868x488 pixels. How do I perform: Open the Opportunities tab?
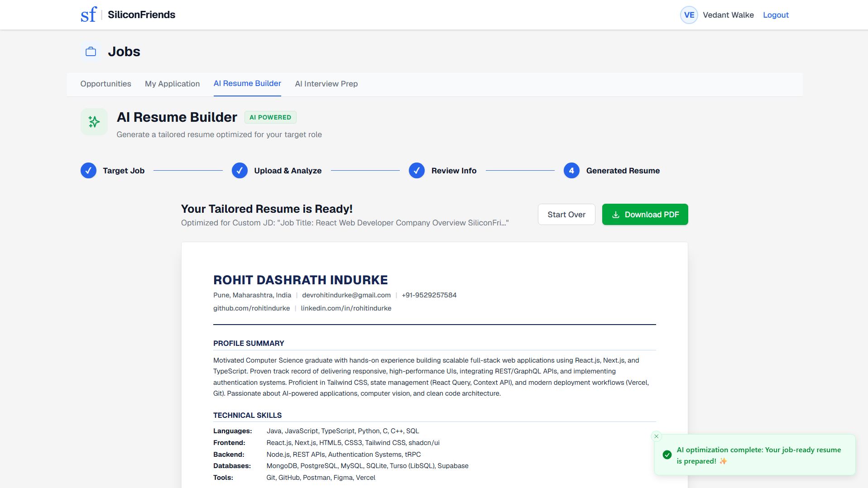106,84
